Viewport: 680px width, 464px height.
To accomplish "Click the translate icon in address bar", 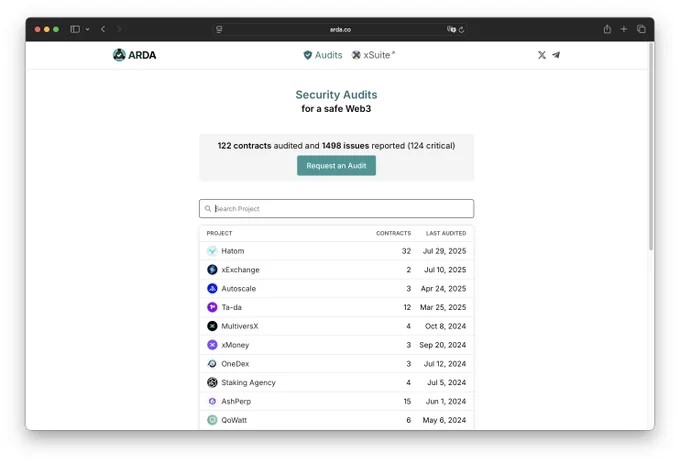I will pyautogui.click(x=451, y=29).
